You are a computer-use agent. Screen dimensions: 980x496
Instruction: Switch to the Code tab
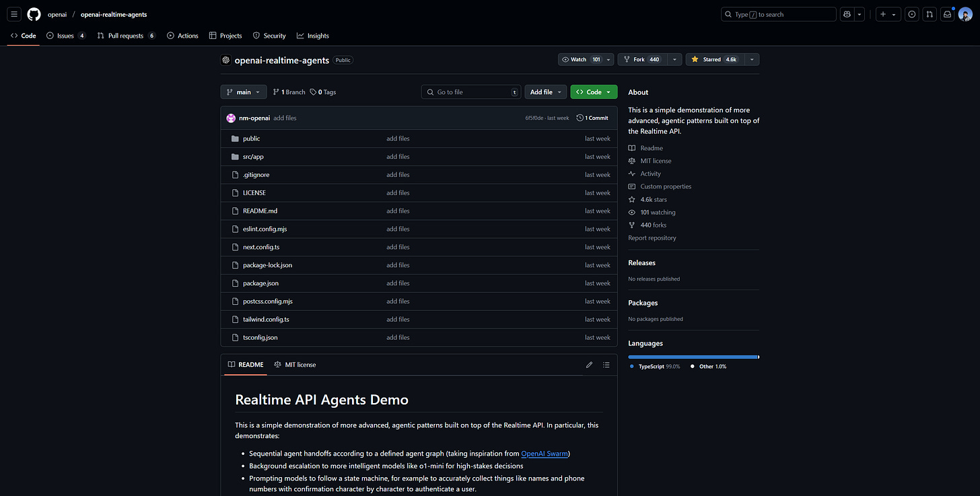24,36
